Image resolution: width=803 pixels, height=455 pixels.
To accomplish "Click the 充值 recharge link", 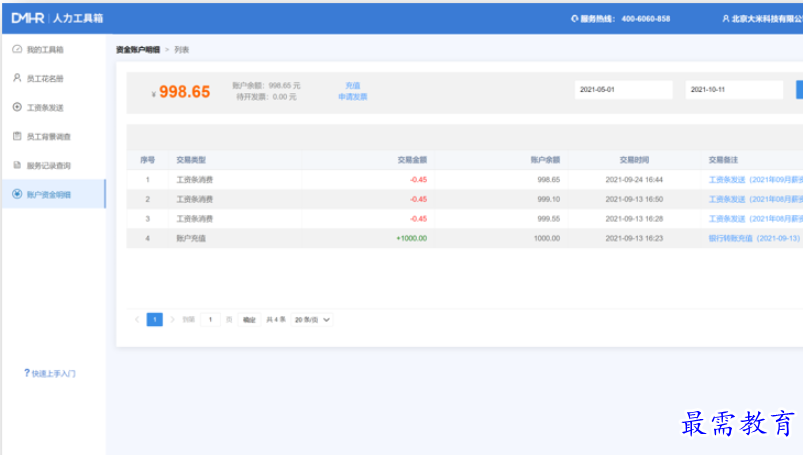I will [x=352, y=86].
